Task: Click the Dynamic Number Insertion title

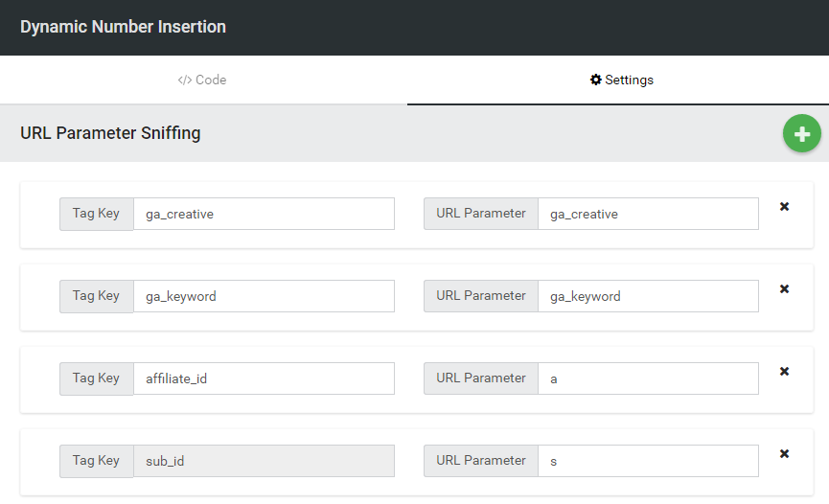Action: tap(123, 27)
